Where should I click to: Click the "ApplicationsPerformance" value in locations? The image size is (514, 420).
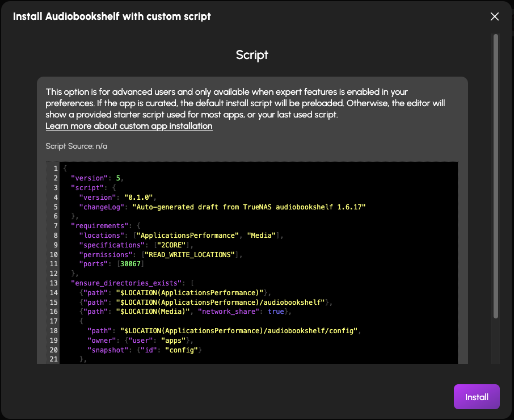(188, 236)
